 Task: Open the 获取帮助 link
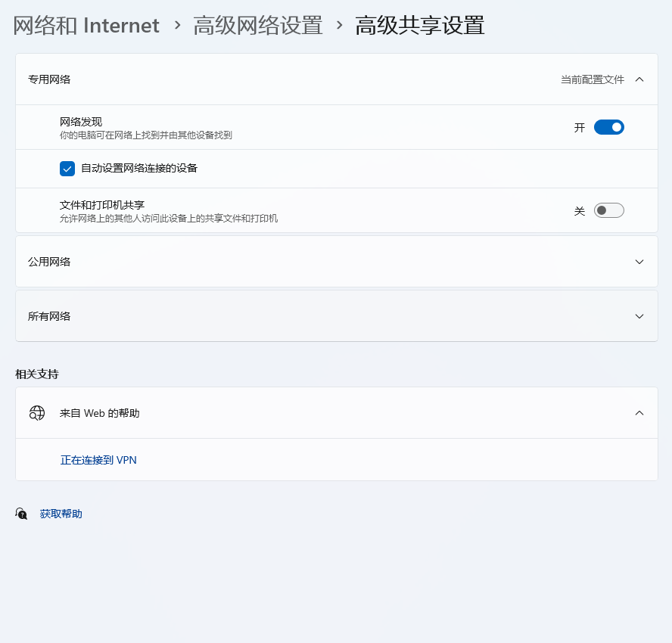point(61,514)
